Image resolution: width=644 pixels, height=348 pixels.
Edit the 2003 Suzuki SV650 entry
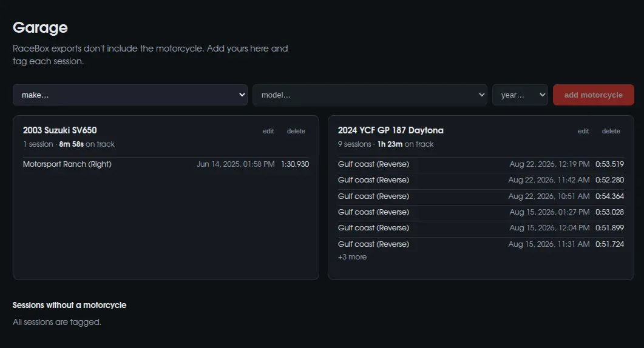(268, 131)
